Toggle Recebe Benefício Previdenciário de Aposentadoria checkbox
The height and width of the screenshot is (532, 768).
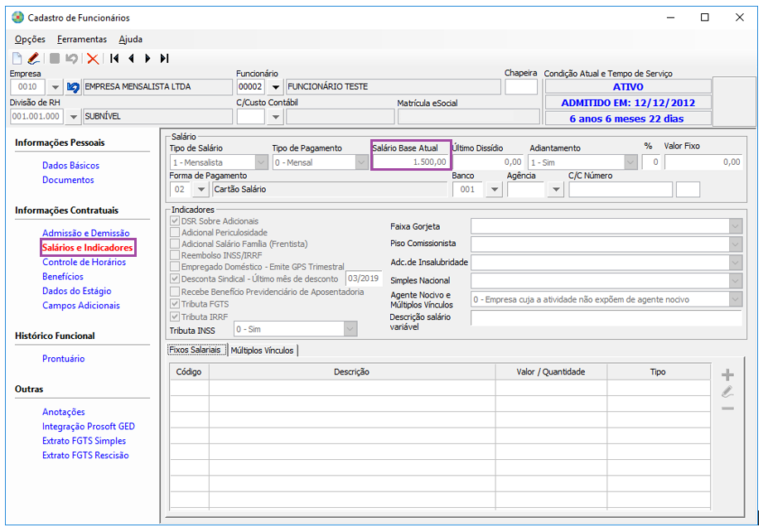[175, 292]
